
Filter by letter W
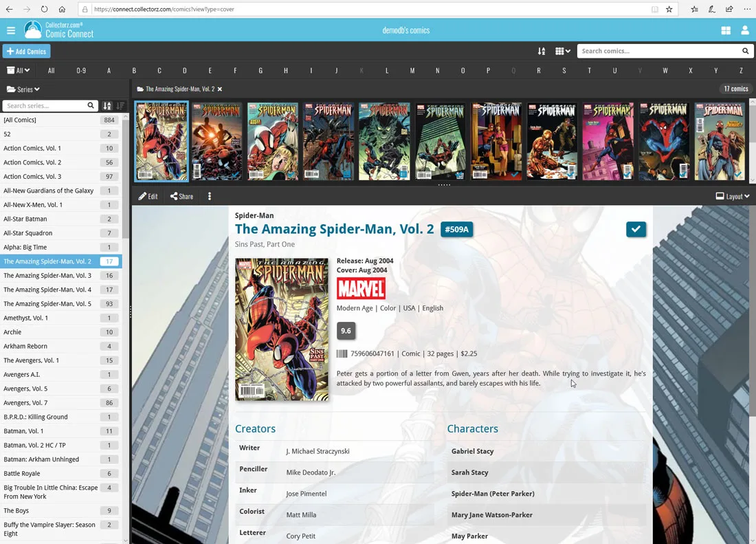click(x=665, y=70)
